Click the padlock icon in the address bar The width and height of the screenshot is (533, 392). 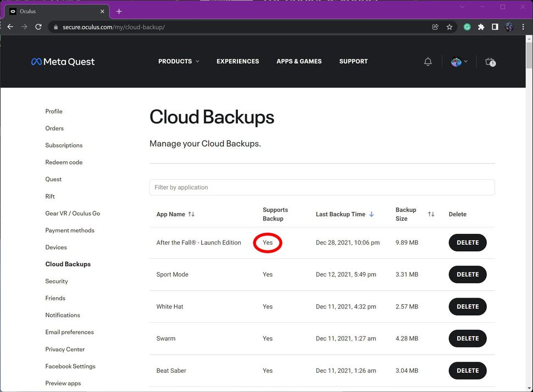point(56,26)
